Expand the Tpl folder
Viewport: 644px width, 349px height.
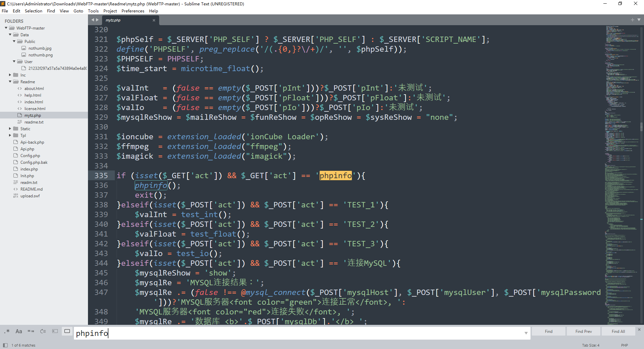pyautogui.click(x=10, y=135)
